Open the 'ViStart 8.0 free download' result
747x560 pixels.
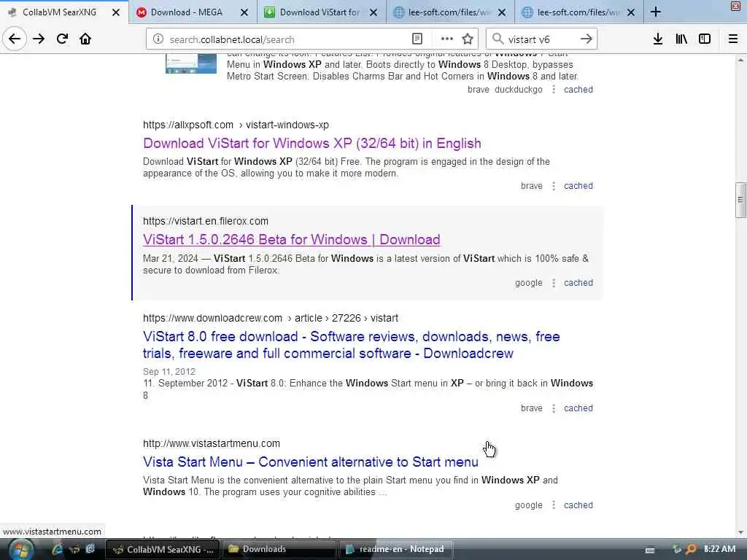(x=351, y=345)
